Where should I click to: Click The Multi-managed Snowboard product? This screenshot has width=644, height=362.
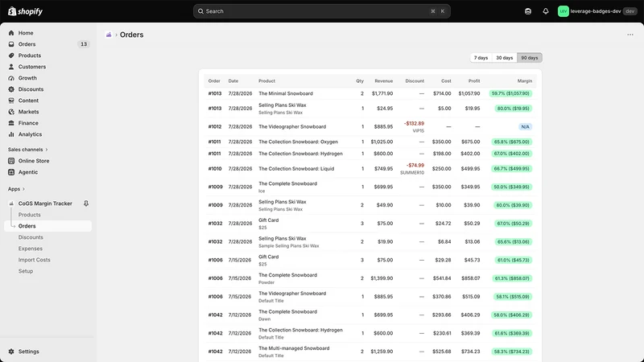294,348
